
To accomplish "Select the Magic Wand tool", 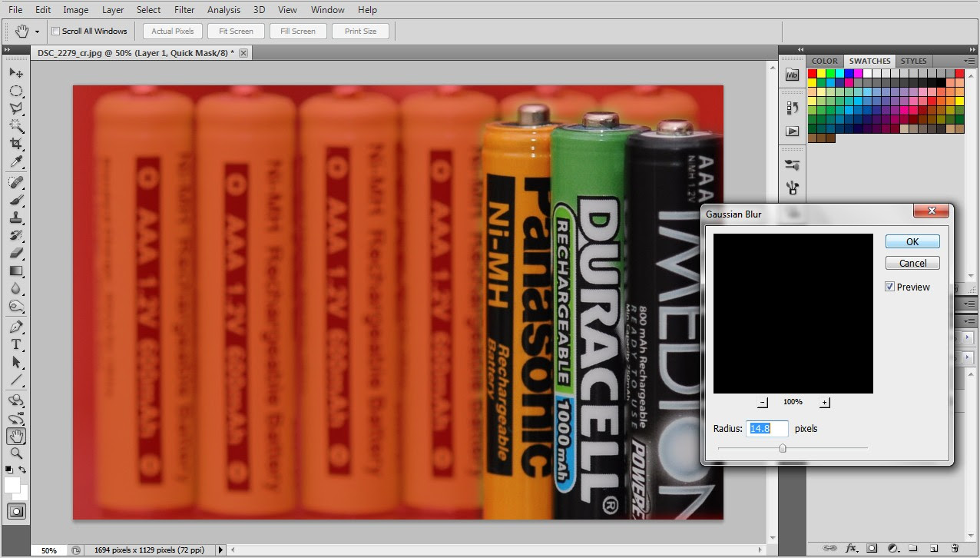I will [16, 126].
